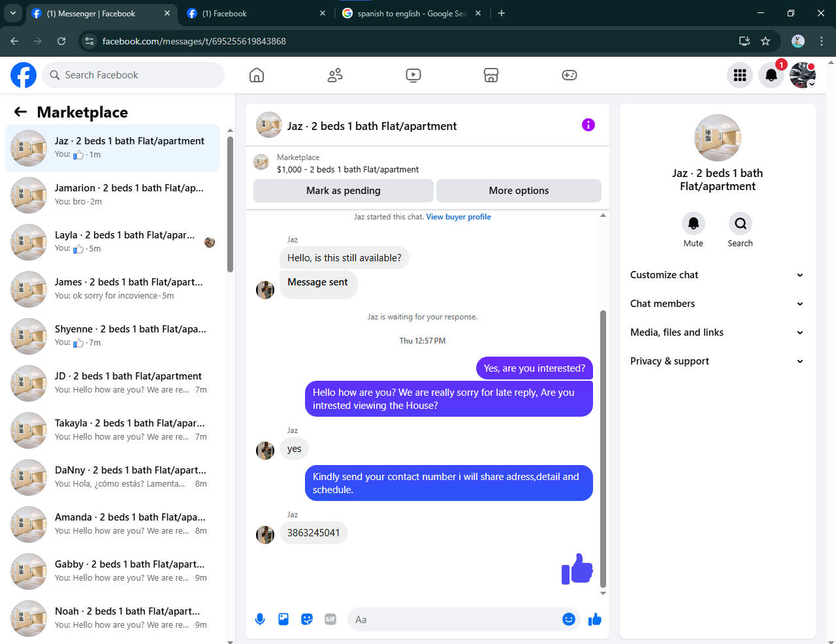Open conversation information purple icon
Image resolution: width=836 pixels, height=644 pixels.
coord(588,125)
